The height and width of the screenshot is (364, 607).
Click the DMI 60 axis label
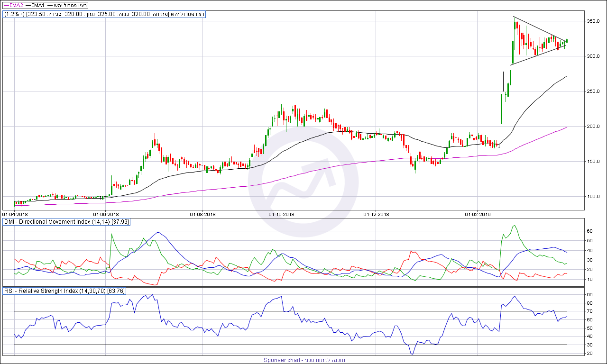click(590, 231)
